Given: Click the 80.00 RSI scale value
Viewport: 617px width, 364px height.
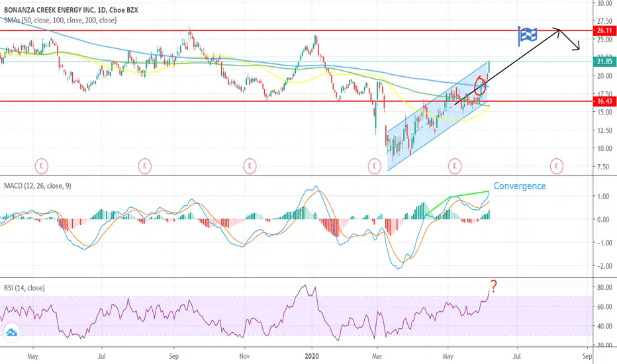Looking at the screenshot, I should [604, 288].
